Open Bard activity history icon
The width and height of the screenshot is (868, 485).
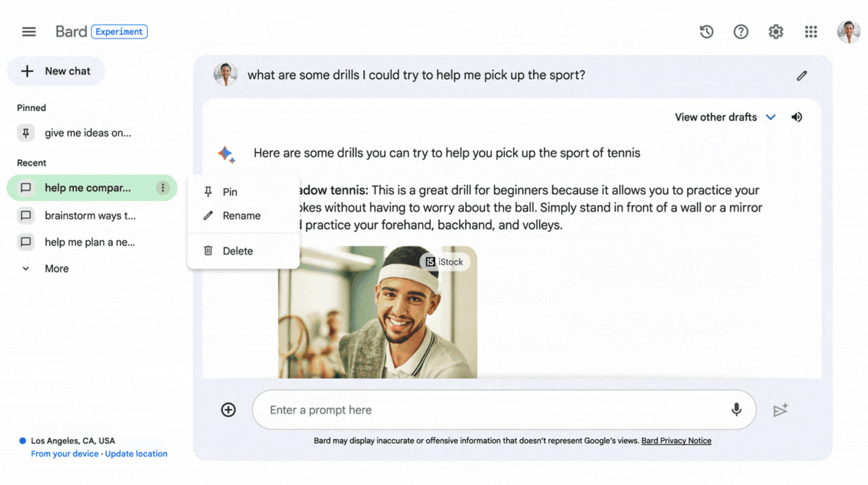click(x=706, y=32)
